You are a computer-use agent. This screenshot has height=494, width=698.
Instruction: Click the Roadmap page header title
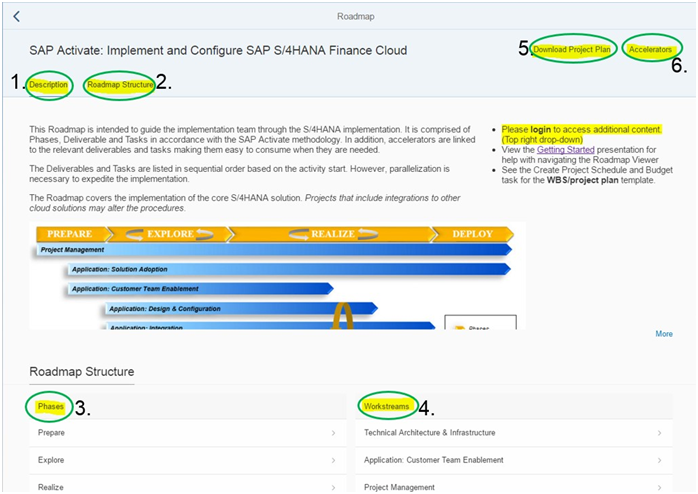pos(355,16)
